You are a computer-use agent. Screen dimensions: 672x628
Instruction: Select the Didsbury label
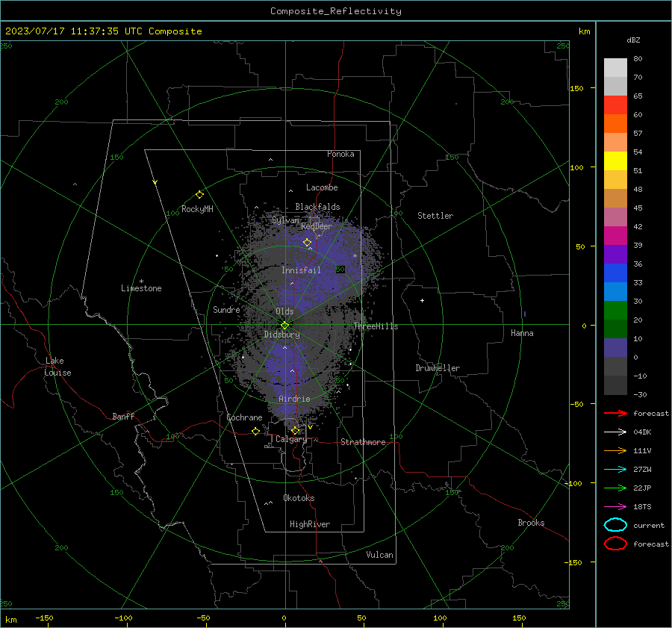(x=281, y=335)
